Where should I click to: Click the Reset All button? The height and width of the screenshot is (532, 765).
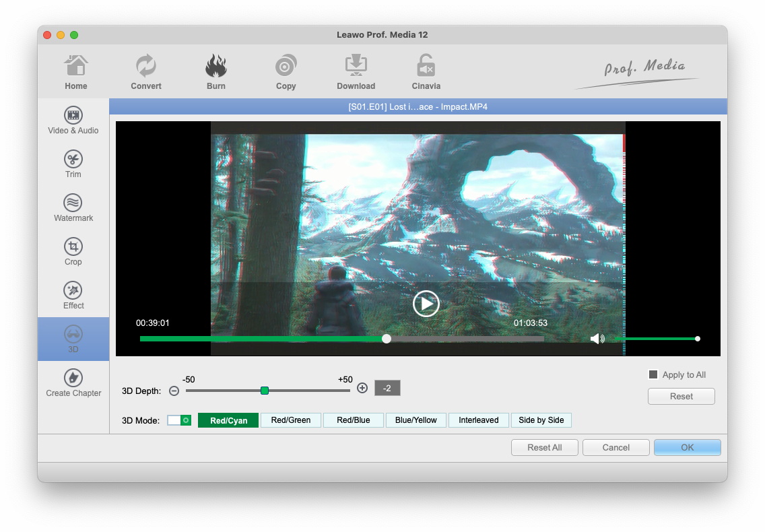pyautogui.click(x=545, y=448)
